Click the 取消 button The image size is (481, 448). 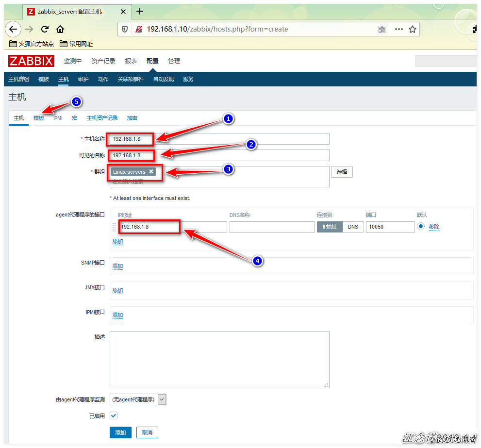coord(147,432)
